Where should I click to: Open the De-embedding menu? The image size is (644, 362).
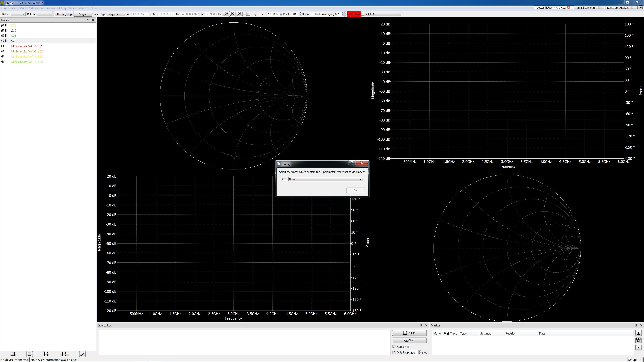point(56,8)
